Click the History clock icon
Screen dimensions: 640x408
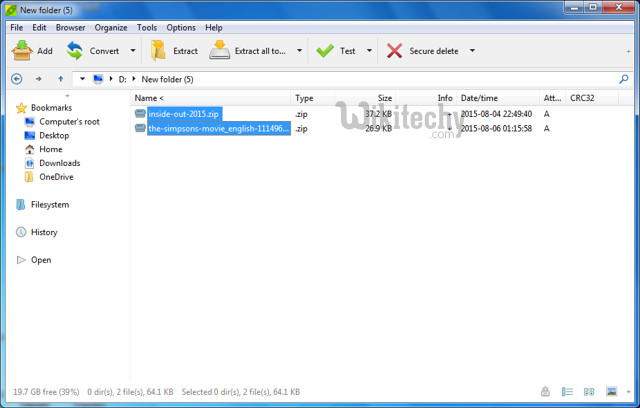point(21,232)
